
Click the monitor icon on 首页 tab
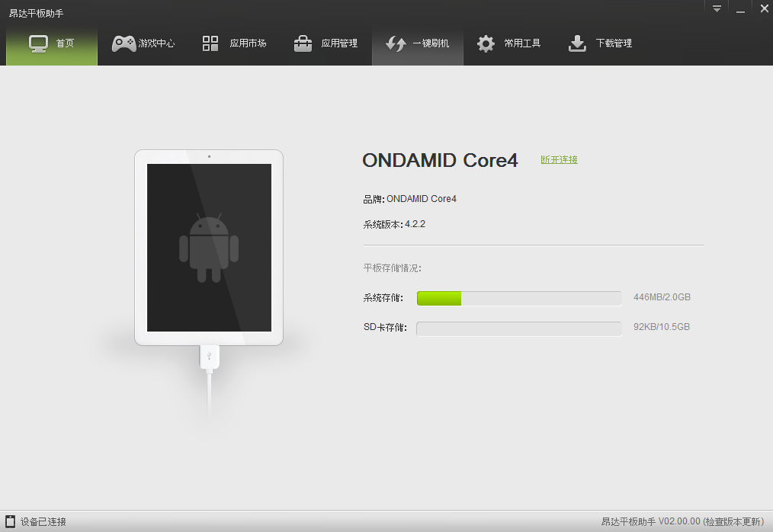[38, 43]
